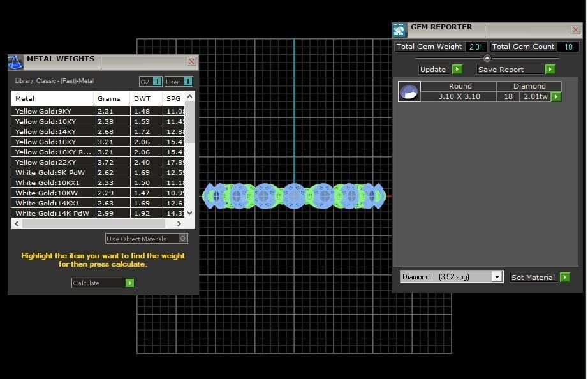Select White Gold:14K PdW row
The width and height of the screenshot is (588, 379).
(98, 213)
